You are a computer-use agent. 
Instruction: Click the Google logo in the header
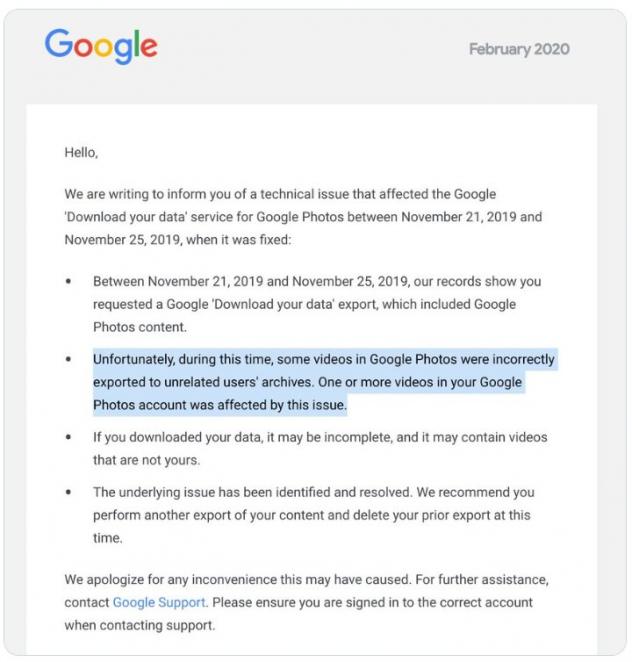click(101, 47)
